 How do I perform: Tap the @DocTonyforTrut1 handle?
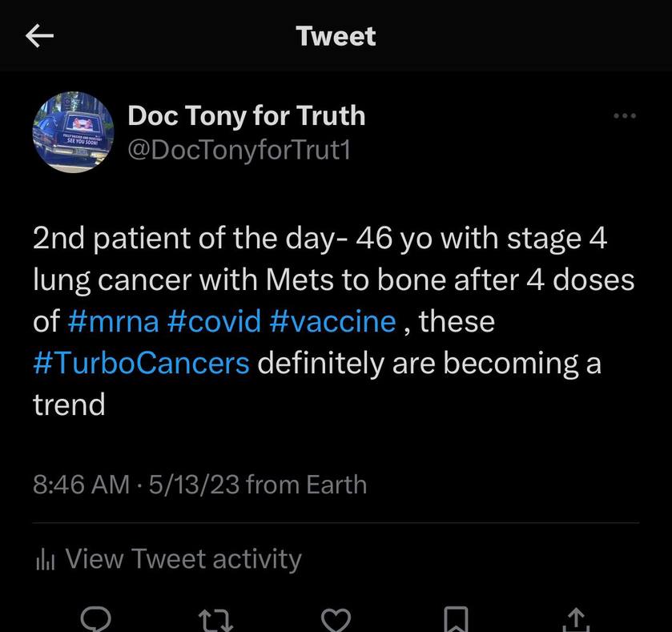[239, 151]
